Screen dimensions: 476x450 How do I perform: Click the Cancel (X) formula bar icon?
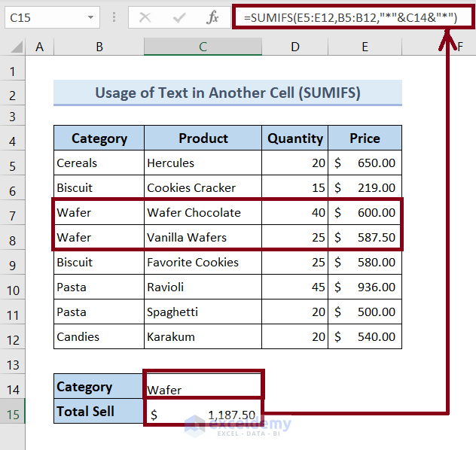pos(145,17)
